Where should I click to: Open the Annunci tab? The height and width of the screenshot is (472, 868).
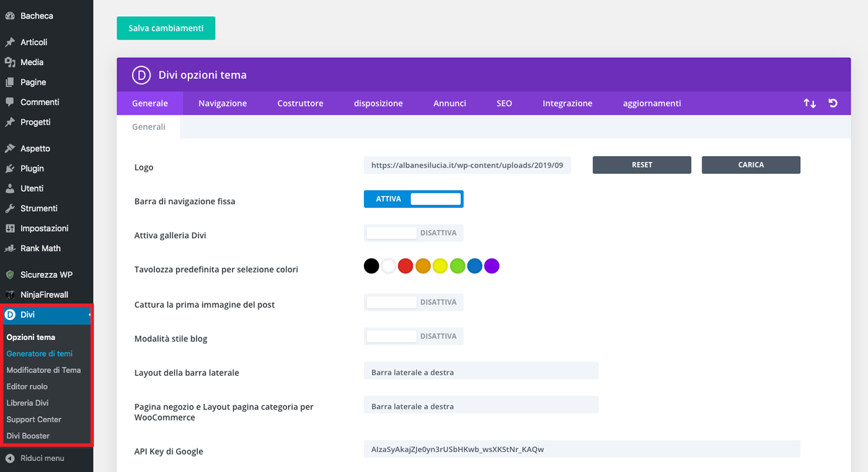point(449,104)
